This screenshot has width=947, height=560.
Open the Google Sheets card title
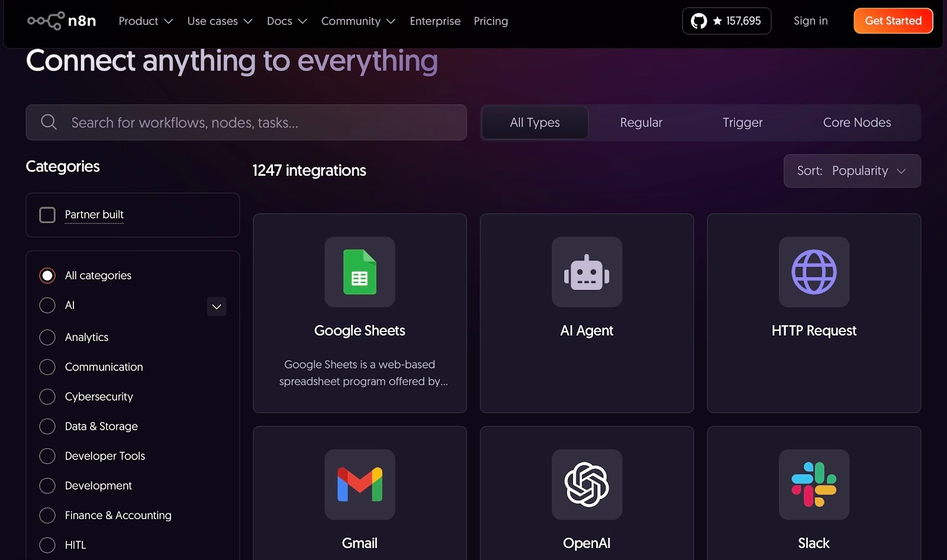360,331
